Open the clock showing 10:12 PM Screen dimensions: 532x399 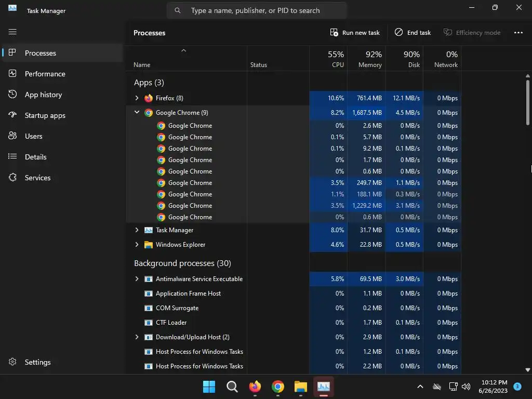coord(493,387)
